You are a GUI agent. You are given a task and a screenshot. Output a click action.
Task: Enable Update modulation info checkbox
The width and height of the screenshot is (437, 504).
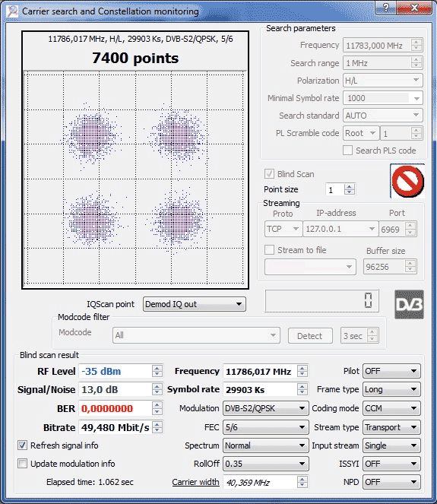pos(22,464)
